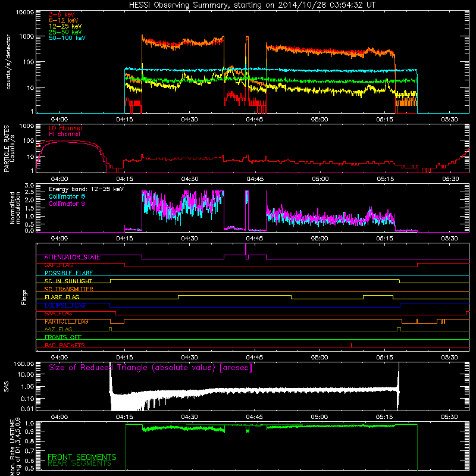Screen dimensions: 476x476
Task: Click the 05:15 tick under the flags plot
Action: pyautogui.click(x=384, y=358)
